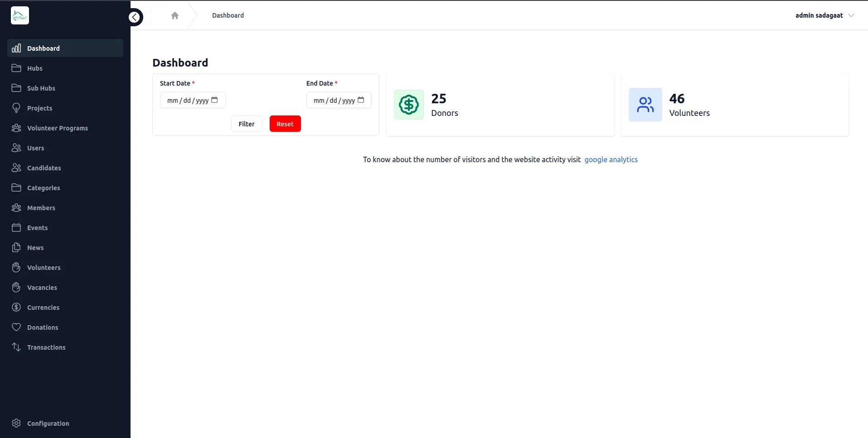Open the google analytics link
The image size is (868, 438).
pyautogui.click(x=611, y=159)
